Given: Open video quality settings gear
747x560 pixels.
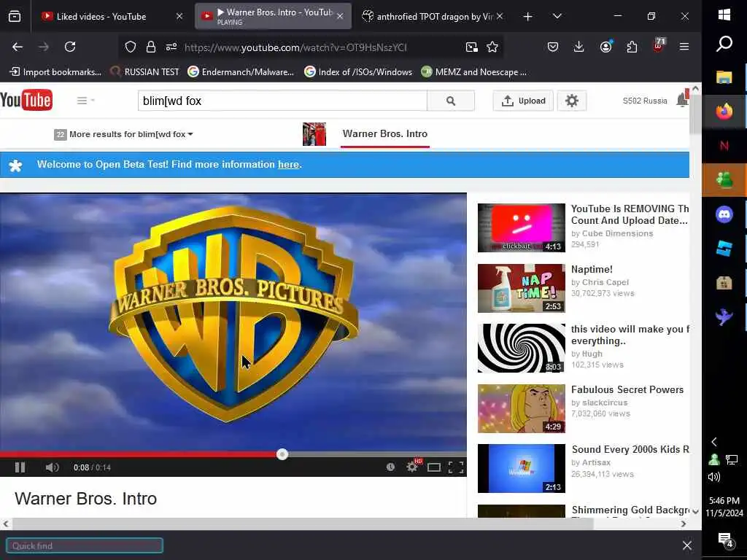Looking at the screenshot, I should (x=413, y=467).
